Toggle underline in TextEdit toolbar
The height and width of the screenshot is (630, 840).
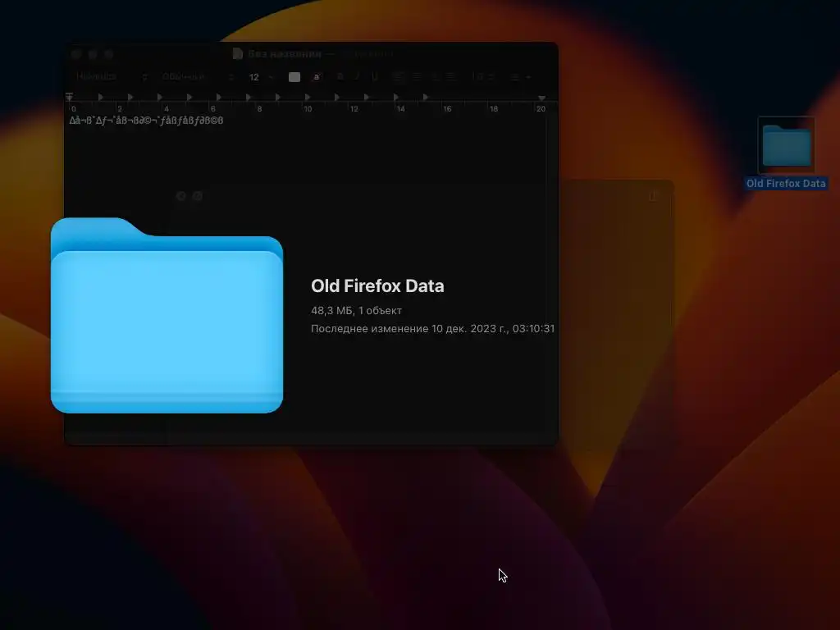(x=374, y=77)
